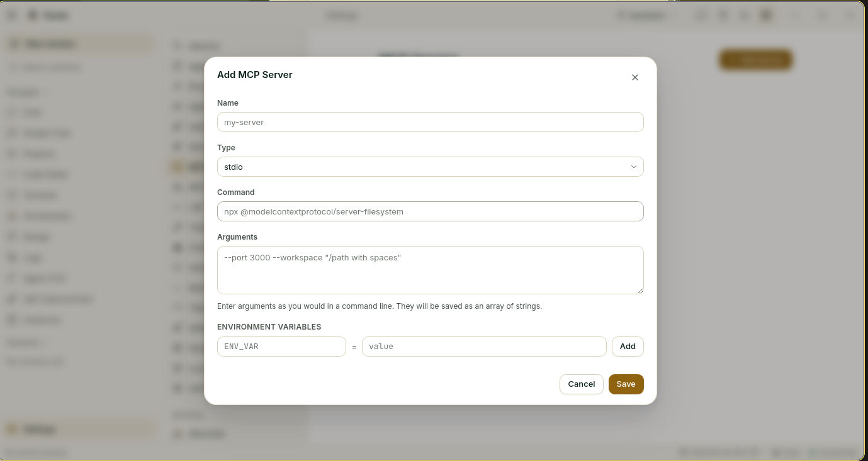The height and width of the screenshot is (461, 868).
Task: Focus the Command input field
Action: [x=430, y=211]
